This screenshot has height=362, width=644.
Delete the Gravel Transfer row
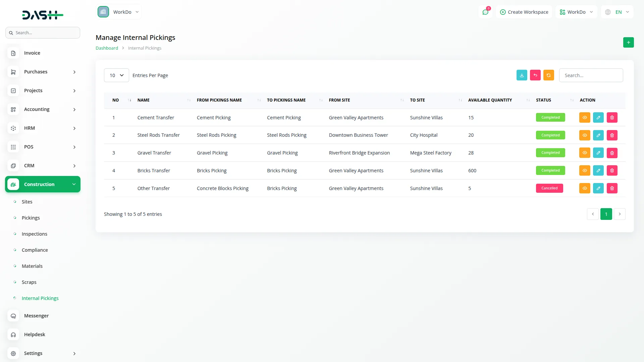612,153
